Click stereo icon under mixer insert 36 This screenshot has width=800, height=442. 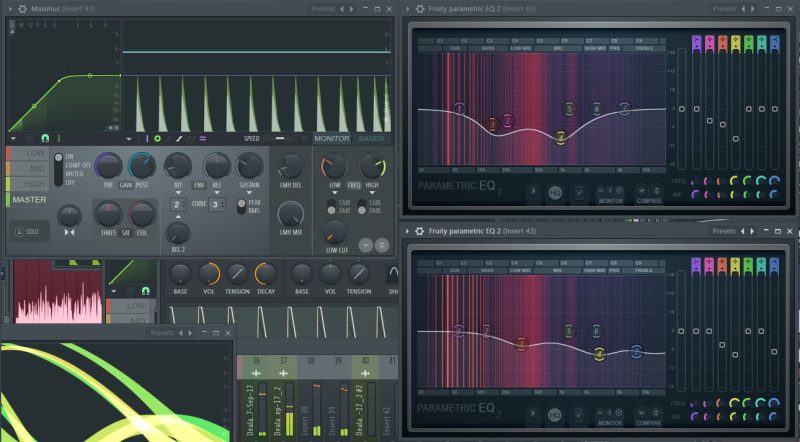256,373
